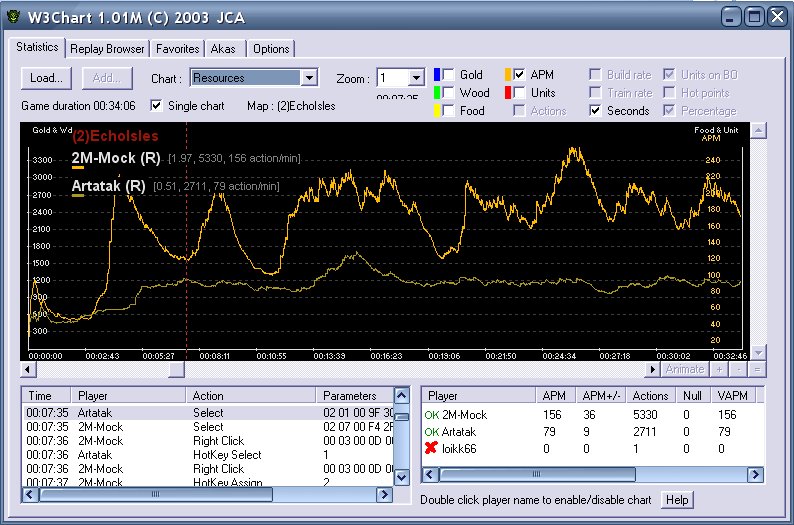Click the player table scroll right arrow

click(755, 474)
